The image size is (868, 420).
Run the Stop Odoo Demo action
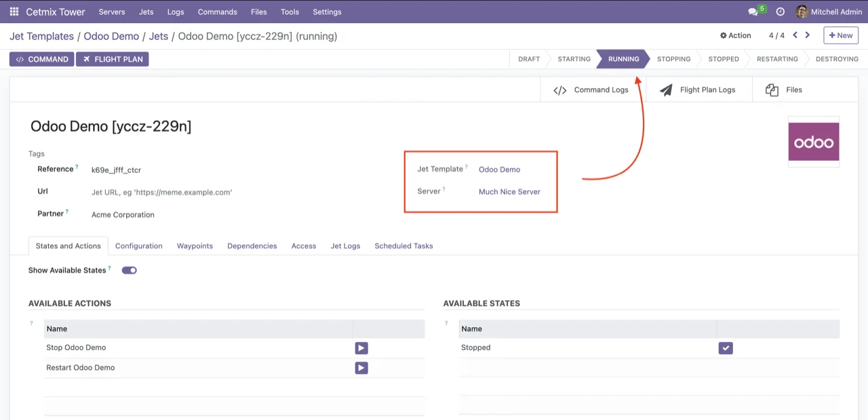[361, 348]
